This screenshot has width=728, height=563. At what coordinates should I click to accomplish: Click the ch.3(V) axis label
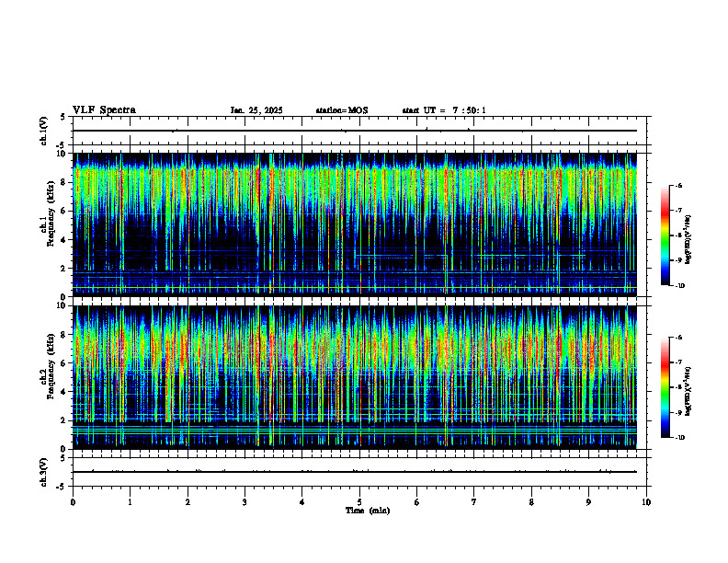[x=43, y=472]
